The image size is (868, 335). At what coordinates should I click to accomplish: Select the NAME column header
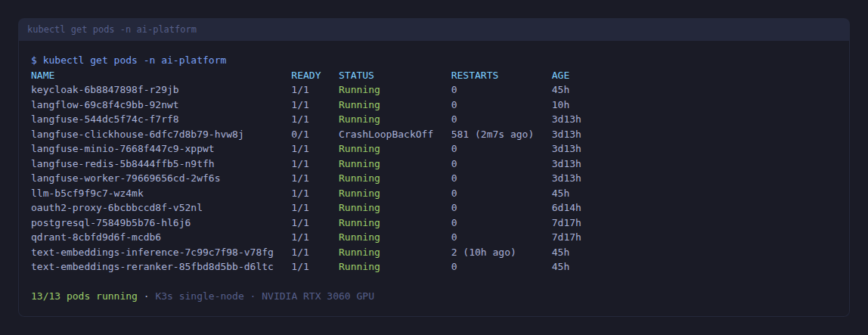click(x=43, y=76)
